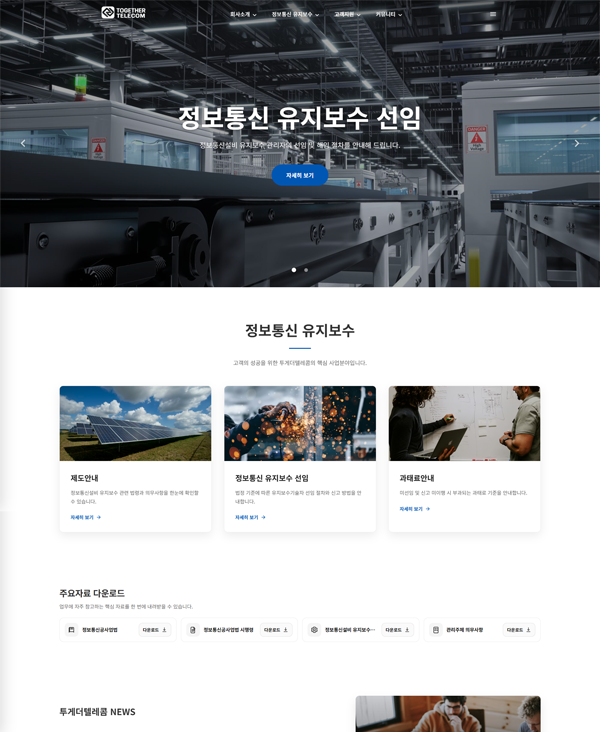The image size is (600, 732).
Task: Open the solar panel 제도안내 image
Action: click(135, 423)
